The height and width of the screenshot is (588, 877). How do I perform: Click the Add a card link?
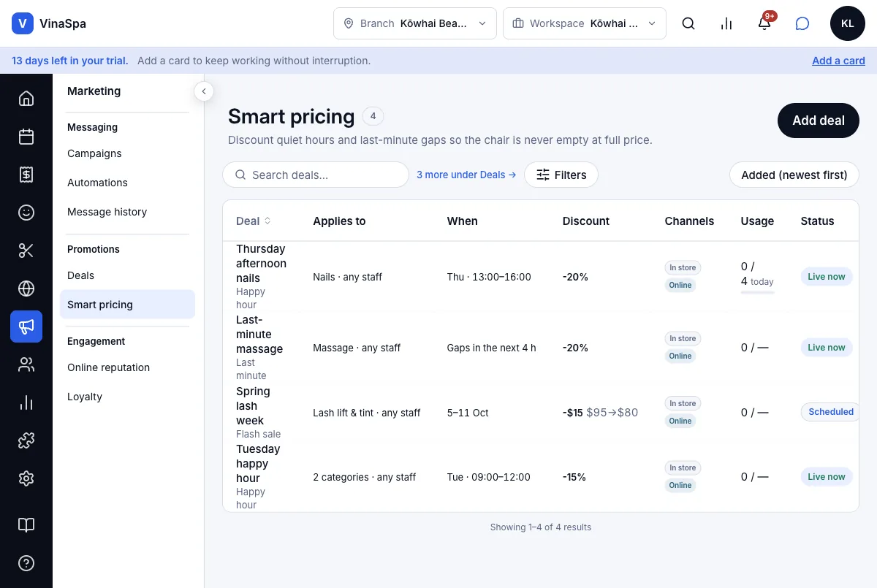(x=838, y=61)
